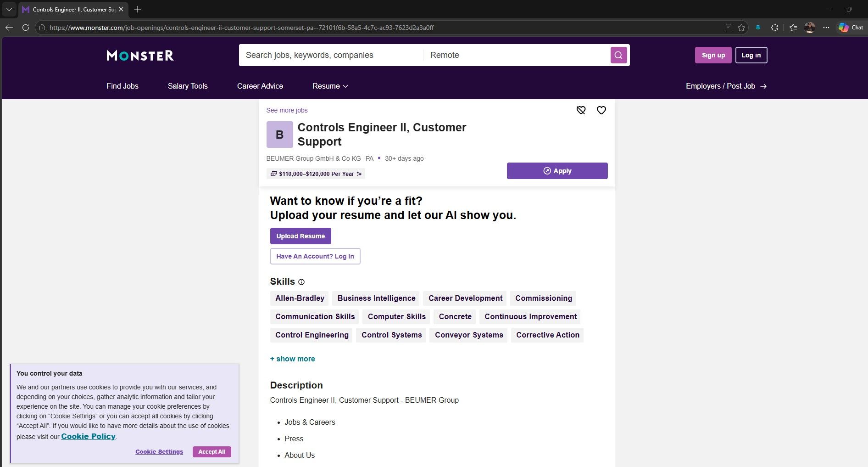
Task: Click Have An Account? Log In
Action: point(315,256)
